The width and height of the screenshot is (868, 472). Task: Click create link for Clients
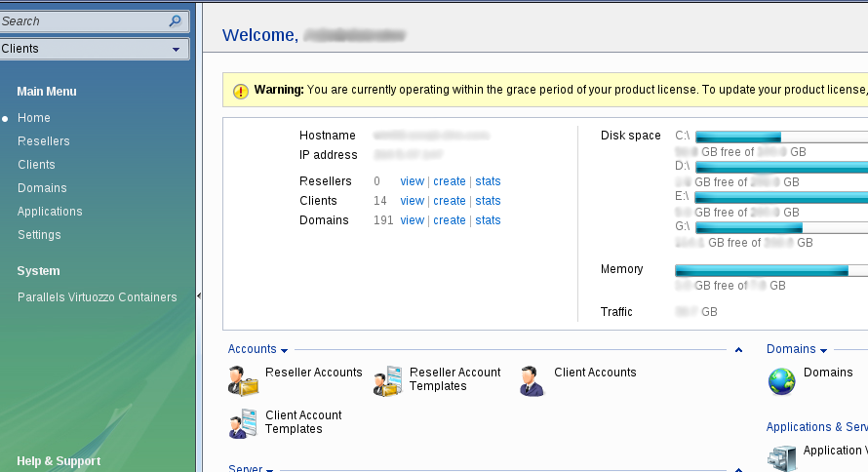click(450, 201)
